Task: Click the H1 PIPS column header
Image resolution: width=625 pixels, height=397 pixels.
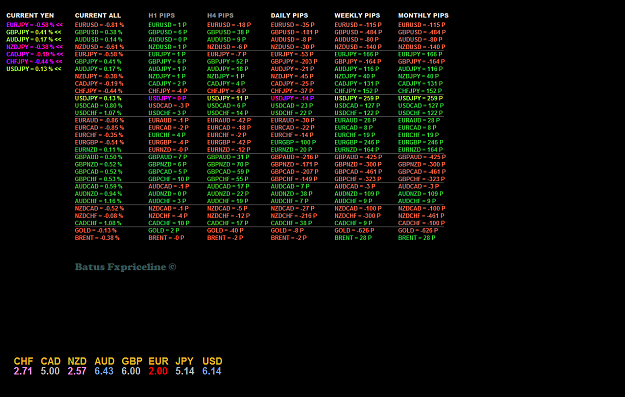Action: point(161,16)
